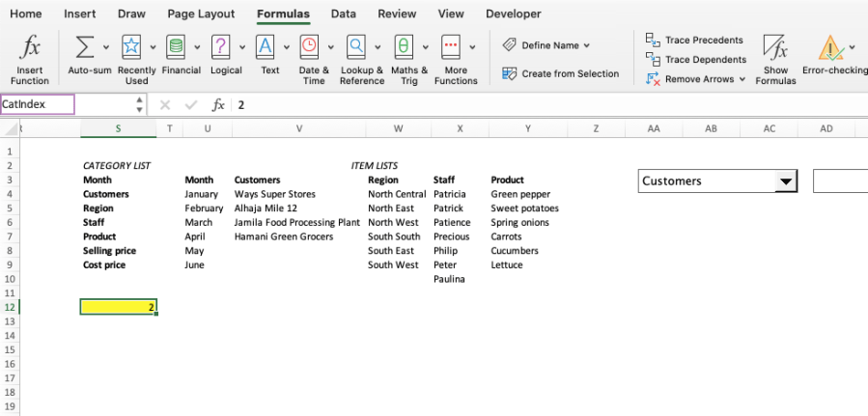This screenshot has width=868, height=416.
Task: Open Date & Time functions icon
Action: (309, 47)
